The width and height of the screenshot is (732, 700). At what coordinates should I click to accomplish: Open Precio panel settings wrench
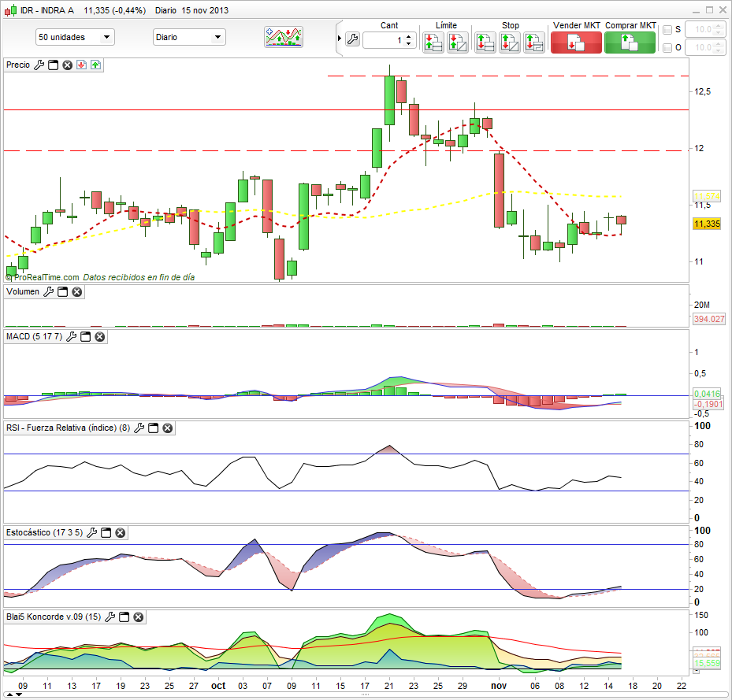tap(39, 65)
